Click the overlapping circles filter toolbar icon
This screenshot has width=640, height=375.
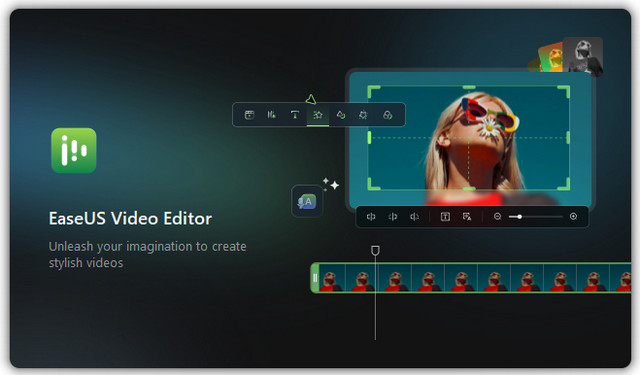[387, 115]
